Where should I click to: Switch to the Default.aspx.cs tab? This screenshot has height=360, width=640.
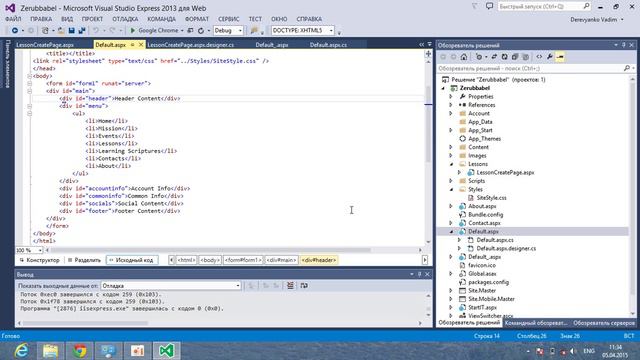click(x=328, y=45)
